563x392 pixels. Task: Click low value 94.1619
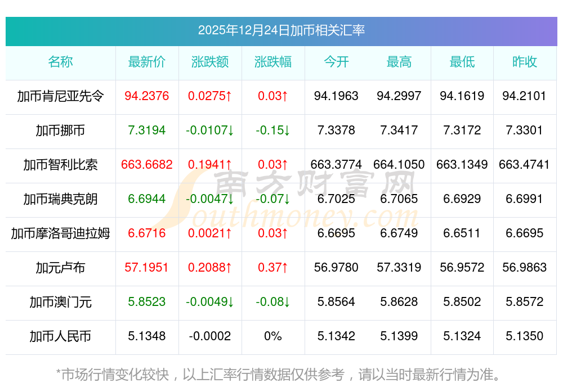tap(462, 96)
